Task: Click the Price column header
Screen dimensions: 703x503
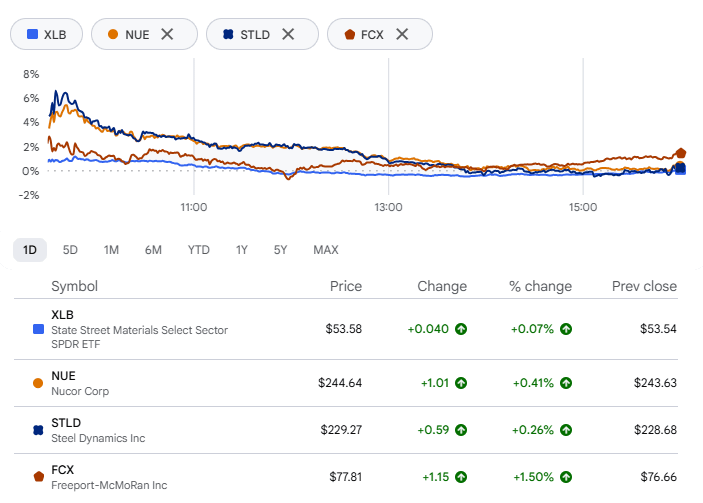Action: coord(346,286)
